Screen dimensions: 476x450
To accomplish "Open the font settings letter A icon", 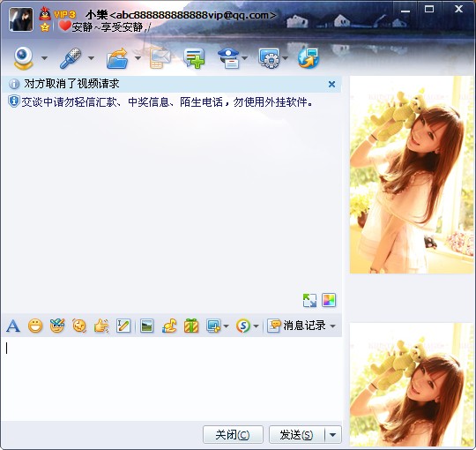I will coord(13,326).
